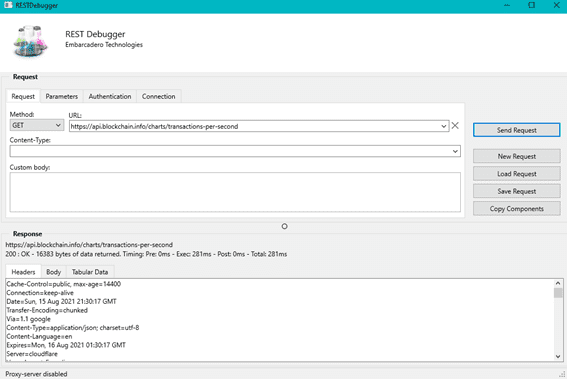Click the window resize grip in status bar
The width and height of the screenshot is (567, 379).
pos(562,374)
